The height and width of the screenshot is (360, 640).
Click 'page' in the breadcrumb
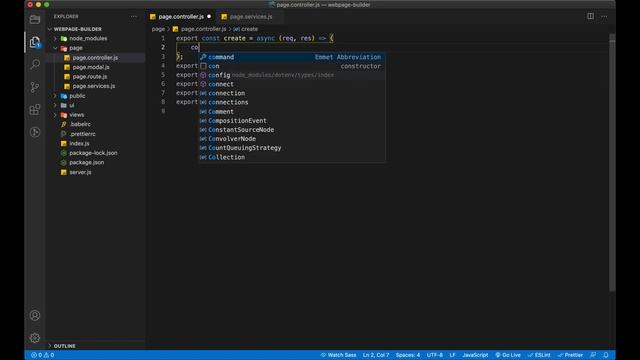click(158, 29)
